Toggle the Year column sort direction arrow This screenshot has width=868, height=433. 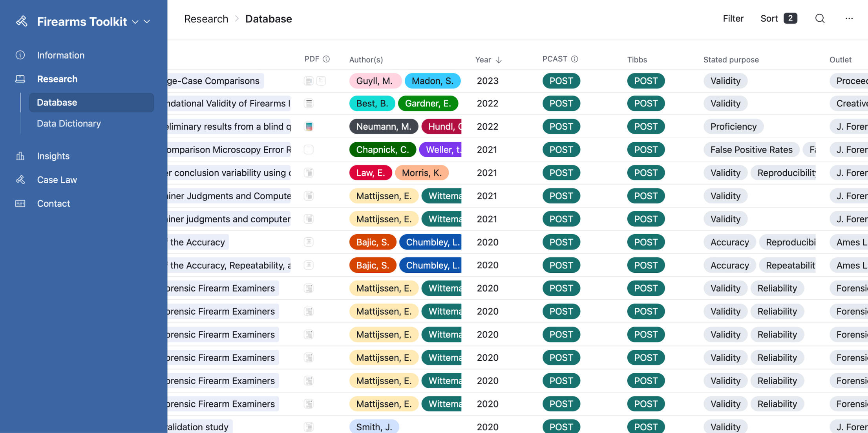[x=499, y=60]
